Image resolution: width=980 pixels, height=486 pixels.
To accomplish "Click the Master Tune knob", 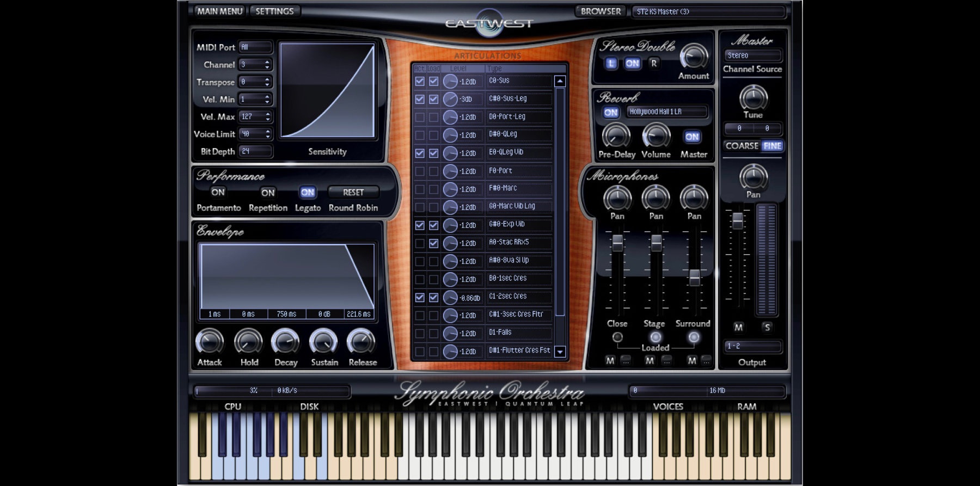I will [x=753, y=98].
